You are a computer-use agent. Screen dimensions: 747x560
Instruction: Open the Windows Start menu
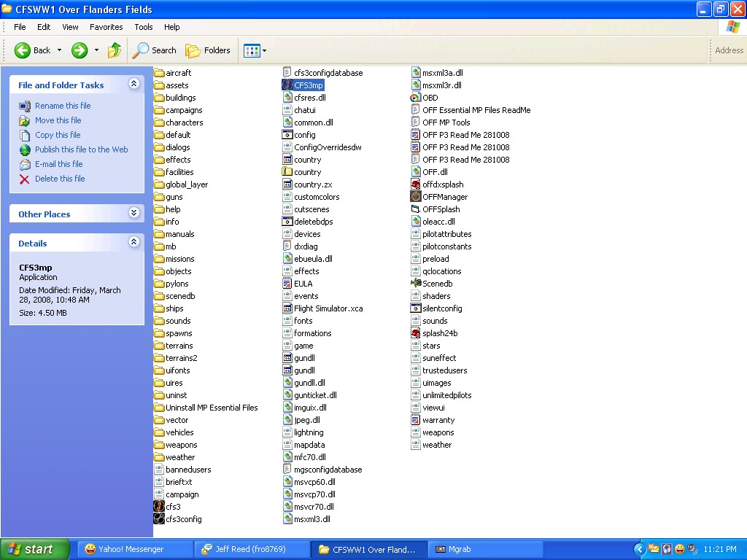(35, 549)
